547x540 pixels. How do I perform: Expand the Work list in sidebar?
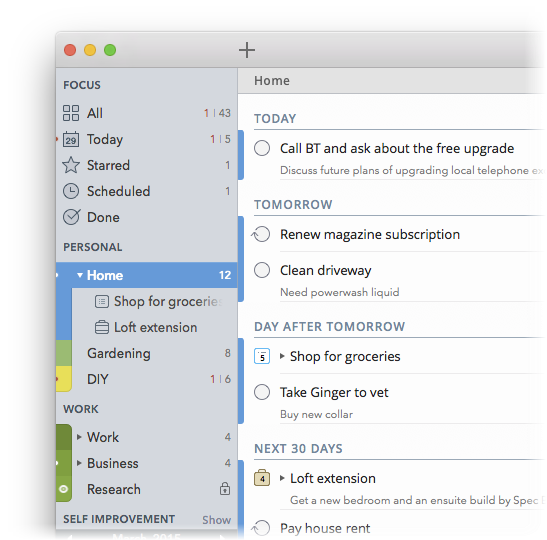point(79,437)
